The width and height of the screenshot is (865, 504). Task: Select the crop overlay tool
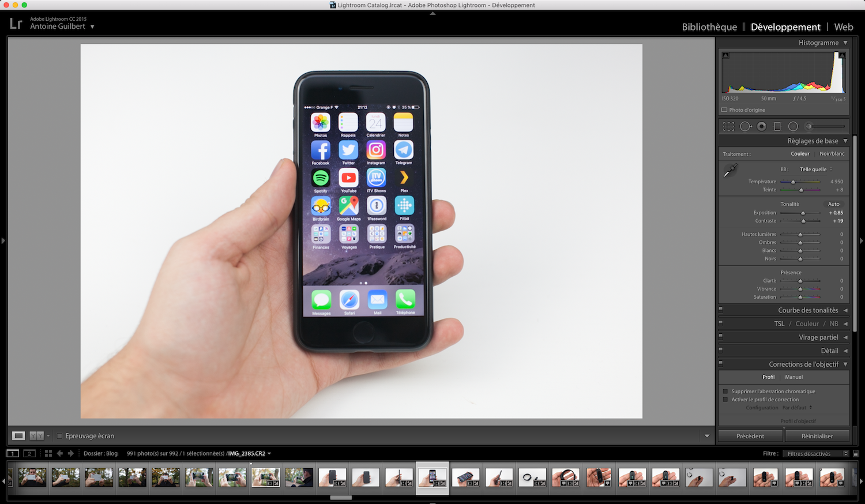click(x=729, y=126)
